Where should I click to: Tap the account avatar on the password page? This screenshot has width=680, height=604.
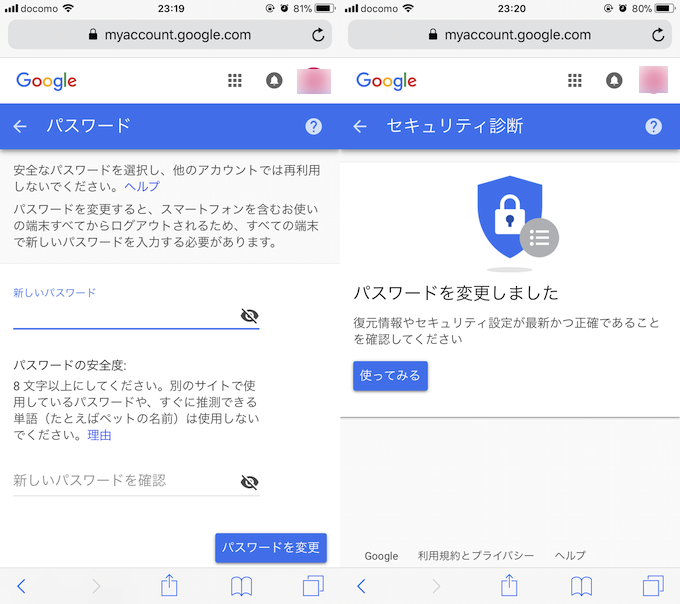point(314,81)
